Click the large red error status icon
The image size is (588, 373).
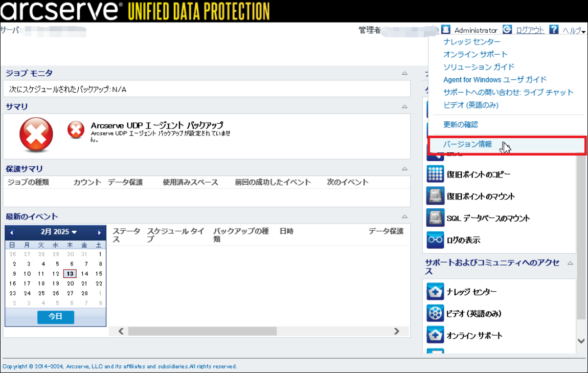[x=36, y=135]
